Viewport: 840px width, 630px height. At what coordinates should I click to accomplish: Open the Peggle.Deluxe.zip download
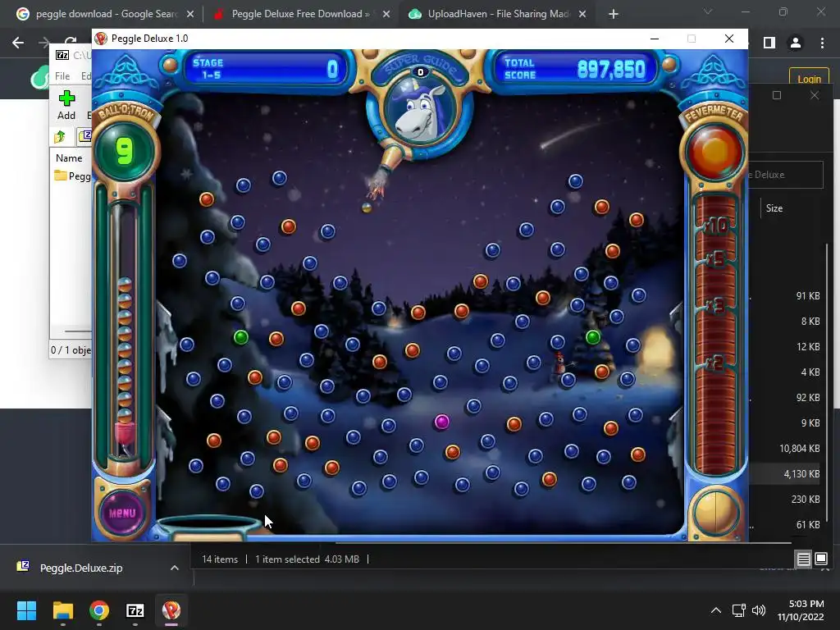(81, 568)
